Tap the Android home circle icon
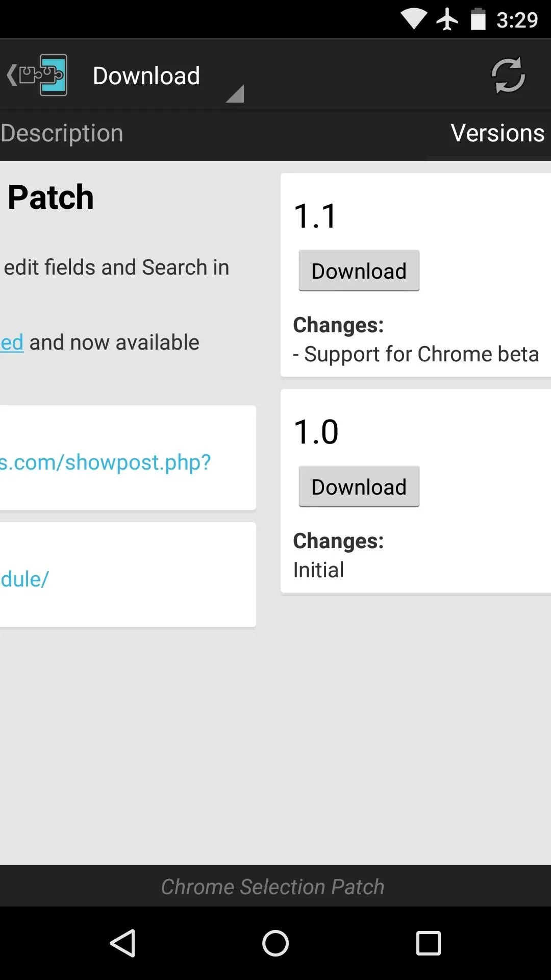 coord(275,943)
